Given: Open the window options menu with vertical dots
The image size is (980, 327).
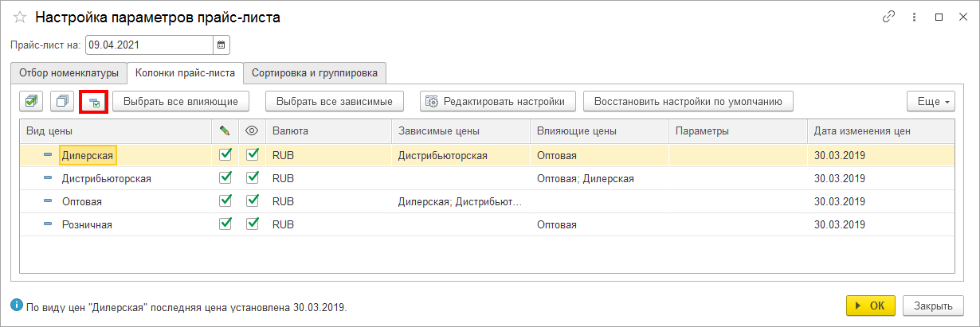Looking at the screenshot, I should point(915,17).
